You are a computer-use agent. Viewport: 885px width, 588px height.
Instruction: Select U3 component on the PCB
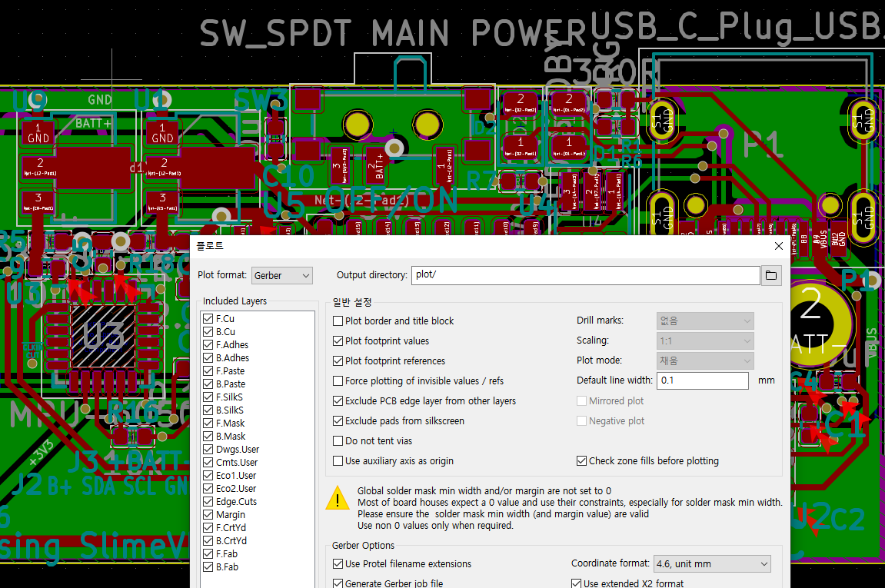pos(103,336)
